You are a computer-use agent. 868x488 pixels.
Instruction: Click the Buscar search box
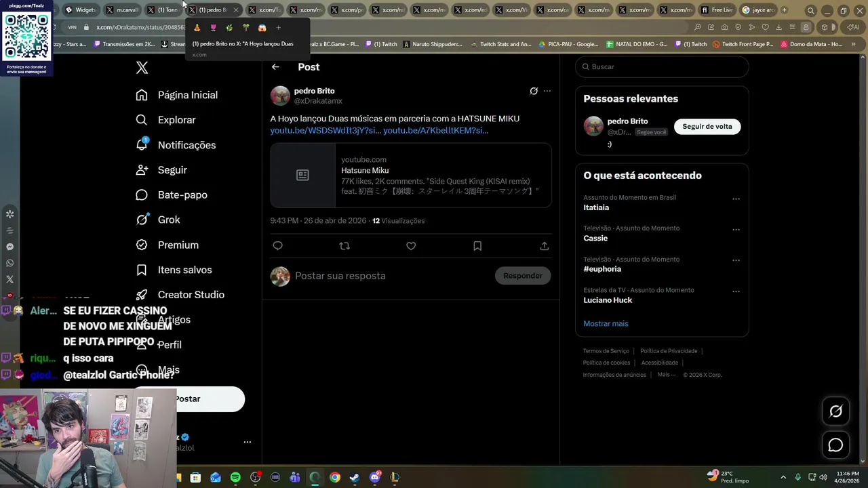click(x=662, y=66)
